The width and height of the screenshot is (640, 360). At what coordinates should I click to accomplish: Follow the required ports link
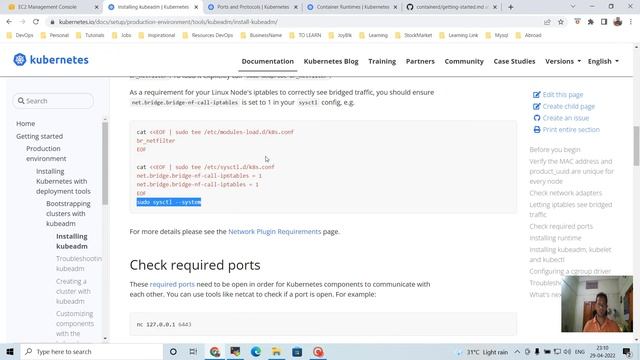172,284
